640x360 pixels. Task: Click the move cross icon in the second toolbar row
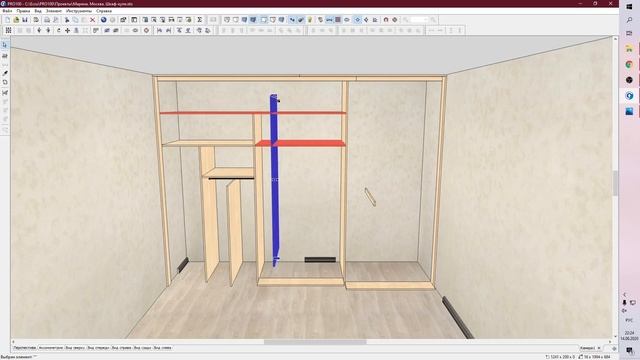67,30
